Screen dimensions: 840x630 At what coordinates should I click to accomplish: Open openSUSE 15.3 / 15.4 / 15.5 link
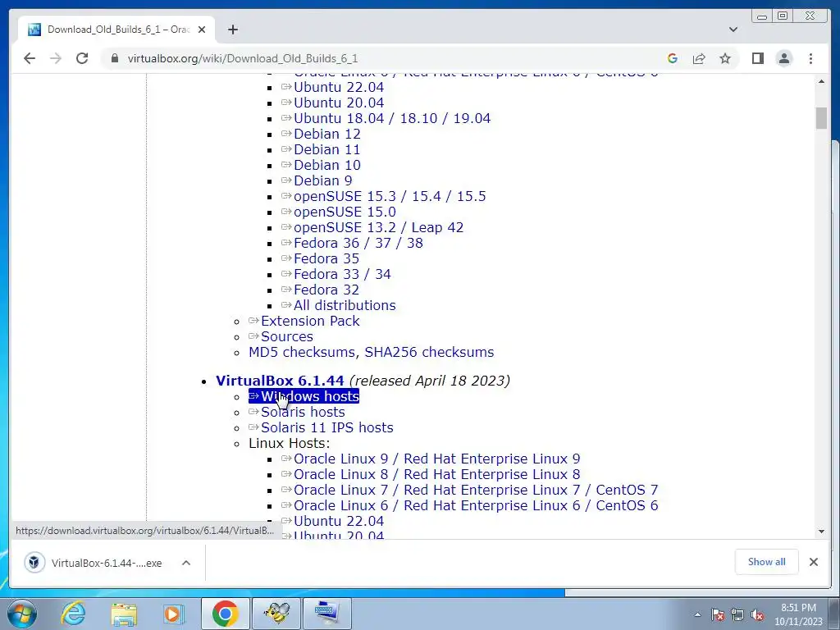click(x=390, y=196)
